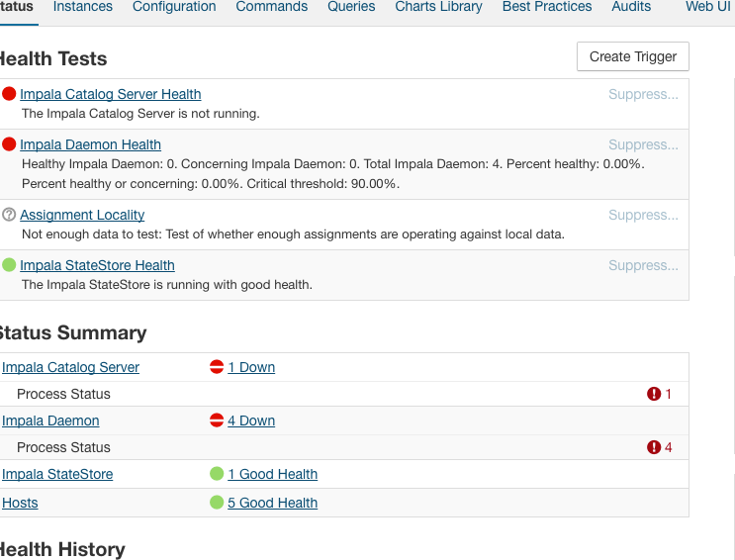This screenshot has width=735, height=560.
Task: Click red status icon beside Impala Catalog Server Health
Action: (9, 94)
